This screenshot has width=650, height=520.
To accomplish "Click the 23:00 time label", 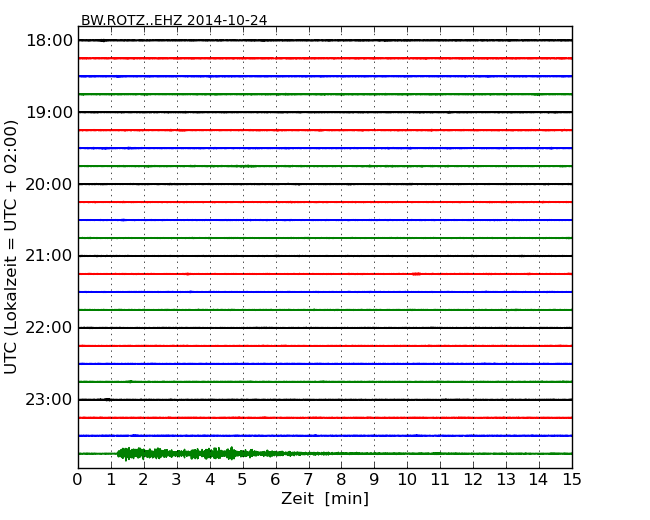I will [49, 399].
